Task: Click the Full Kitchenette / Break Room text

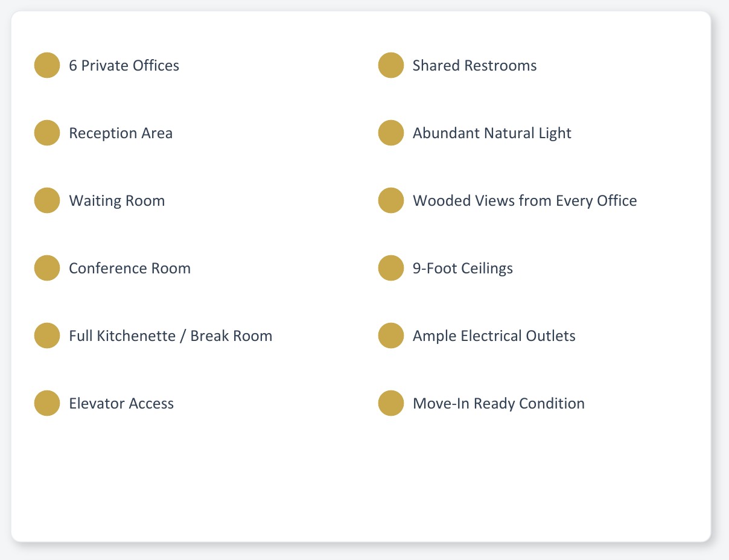Action: pyautogui.click(x=171, y=336)
